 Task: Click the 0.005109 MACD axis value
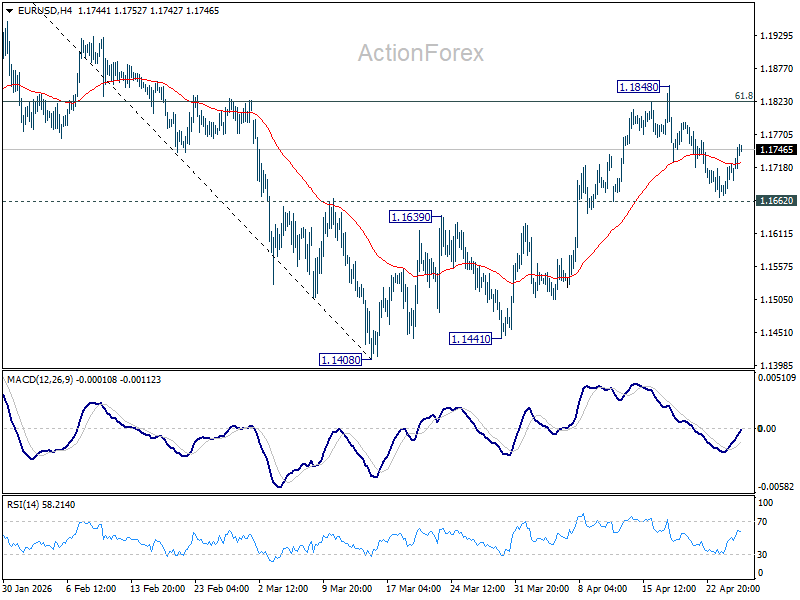pyautogui.click(x=777, y=379)
